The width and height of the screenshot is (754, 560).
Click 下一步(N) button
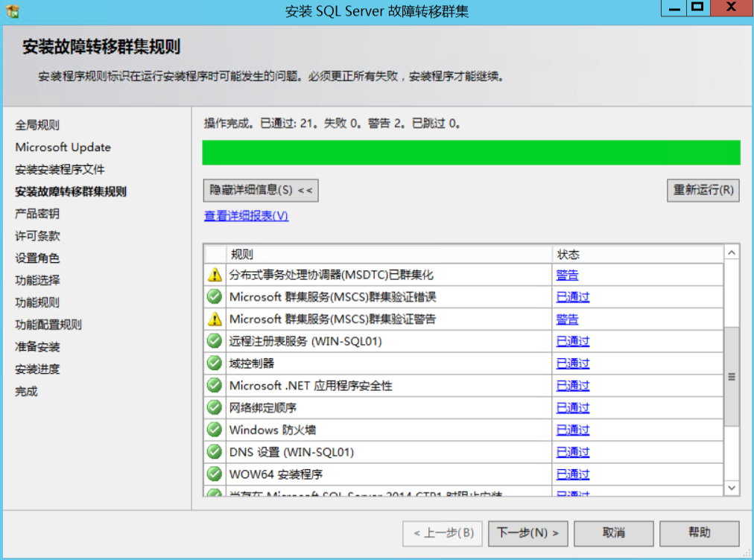(x=528, y=533)
